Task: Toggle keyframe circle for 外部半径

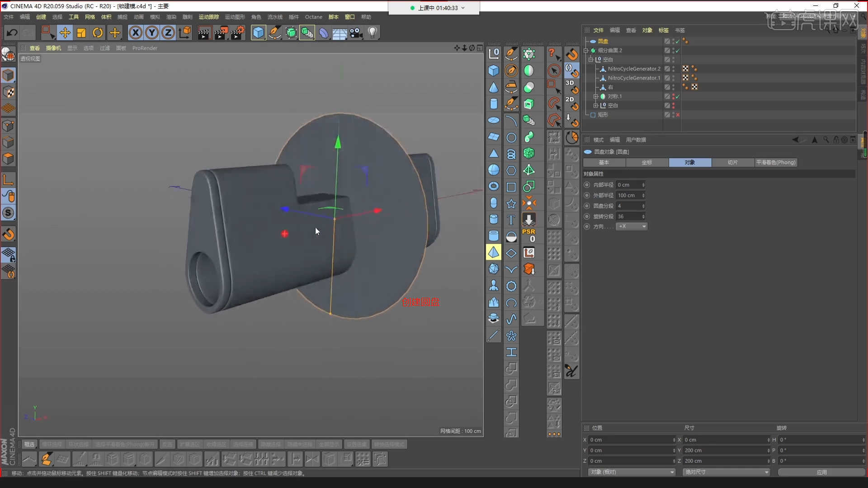Action: pyautogui.click(x=587, y=195)
